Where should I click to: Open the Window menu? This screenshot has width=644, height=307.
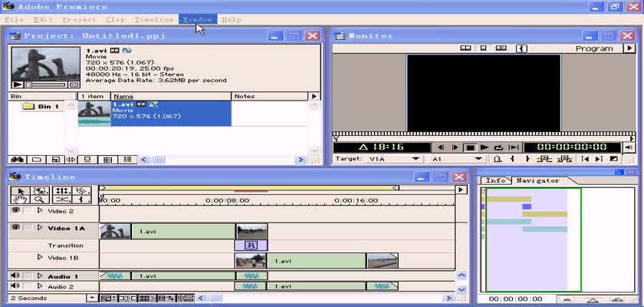198,19
